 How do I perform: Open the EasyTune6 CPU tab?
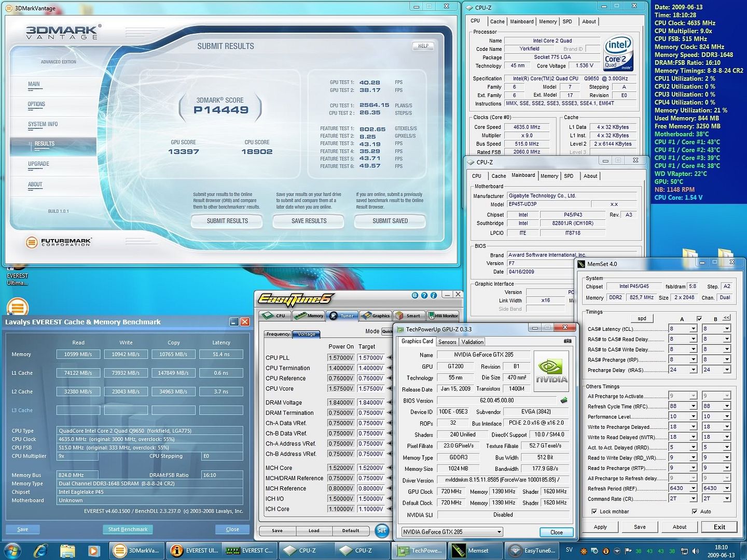275,315
